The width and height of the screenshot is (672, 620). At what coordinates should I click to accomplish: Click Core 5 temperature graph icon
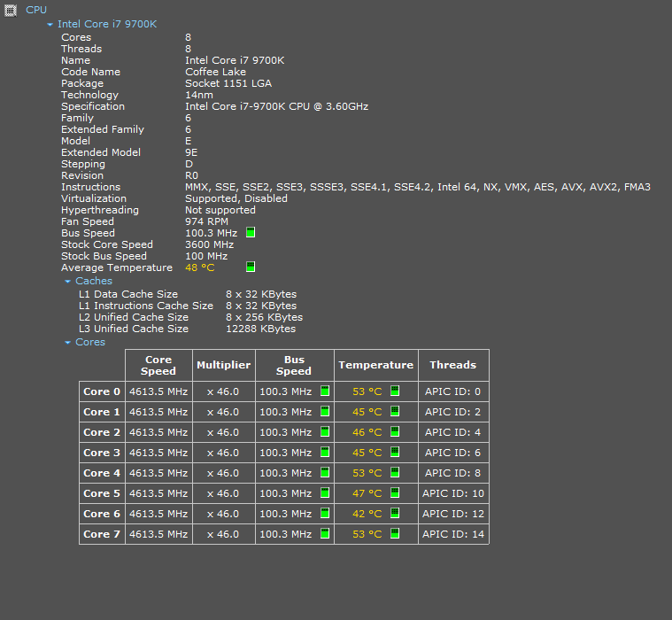pos(395,492)
